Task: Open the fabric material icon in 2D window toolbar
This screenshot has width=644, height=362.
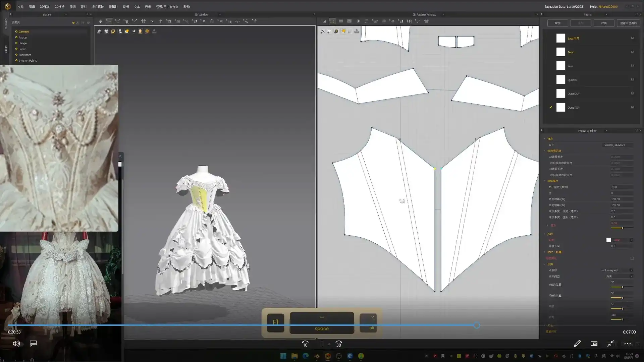Action: tap(343, 31)
